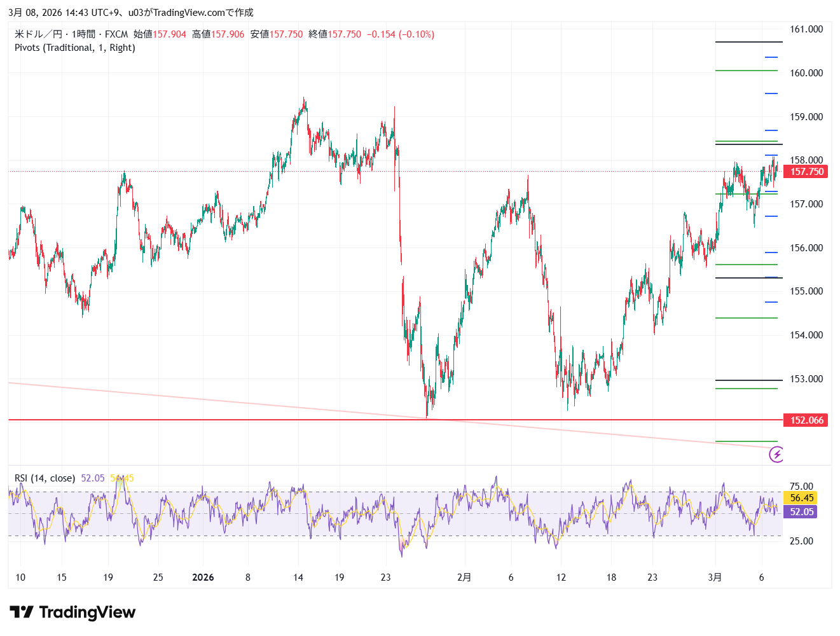Click the −0.154 (−0.10%) change value

(401, 34)
